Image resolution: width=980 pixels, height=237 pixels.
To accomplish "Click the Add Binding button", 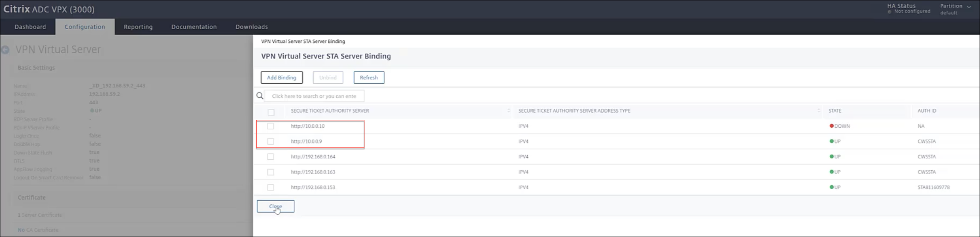I will click(281, 78).
